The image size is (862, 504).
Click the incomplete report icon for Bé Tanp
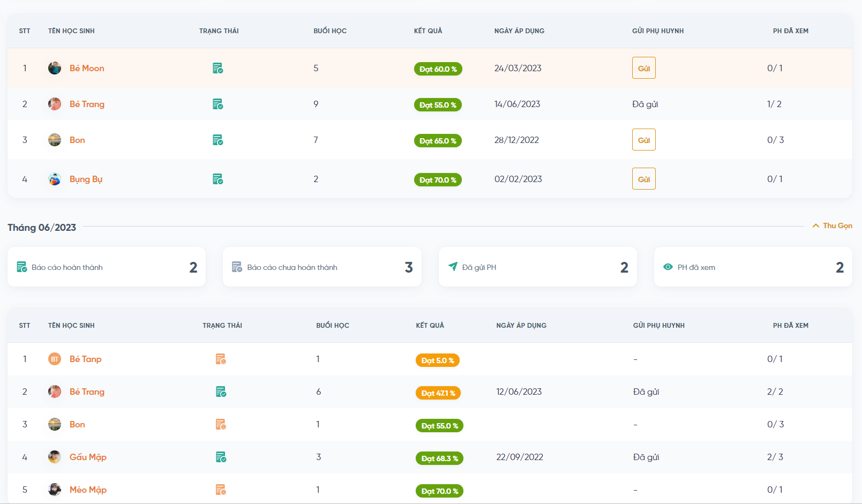221,359
